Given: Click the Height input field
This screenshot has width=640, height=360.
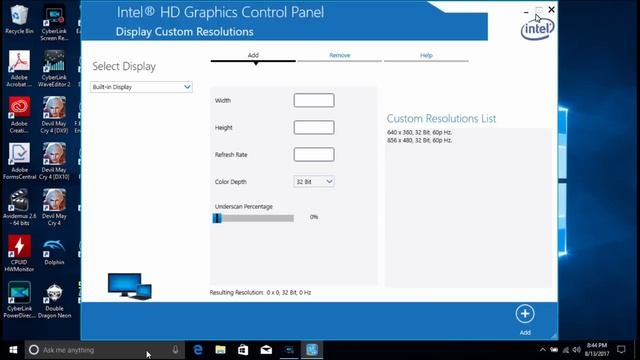Looking at the screenshot, I should tap(314, 127).
